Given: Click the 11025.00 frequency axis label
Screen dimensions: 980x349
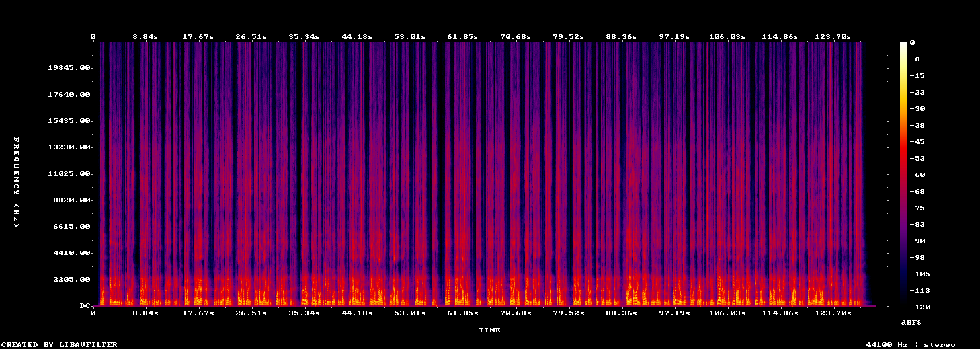Looking at the screenshot, I should point(69,174).
